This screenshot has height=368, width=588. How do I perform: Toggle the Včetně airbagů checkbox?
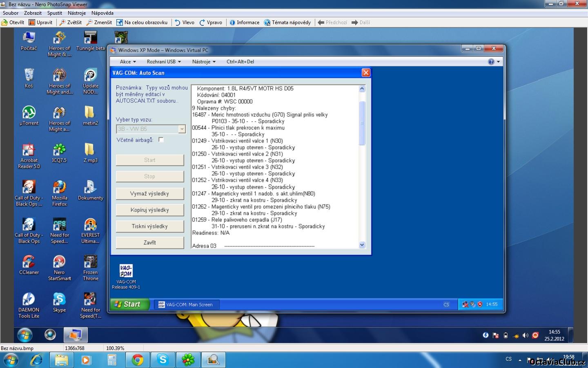click(161, 140)
